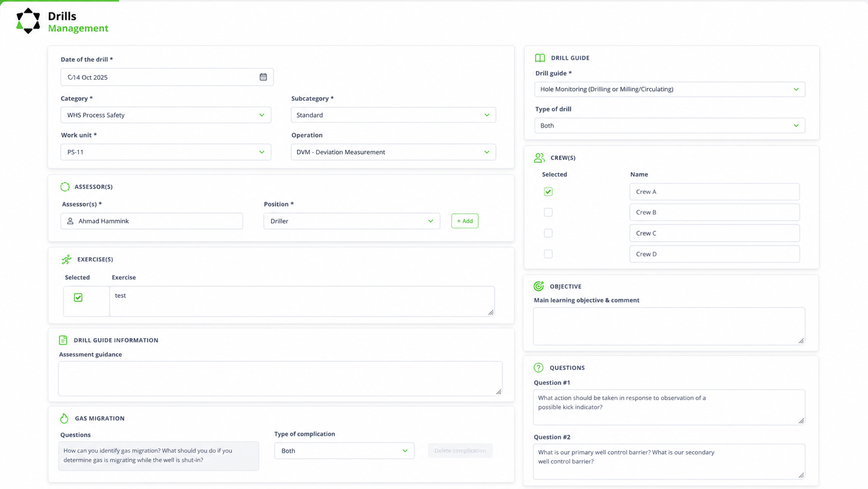Click the resize handle of the exercise test box
This screenshot has width=868, height=489.
(491, 312)
